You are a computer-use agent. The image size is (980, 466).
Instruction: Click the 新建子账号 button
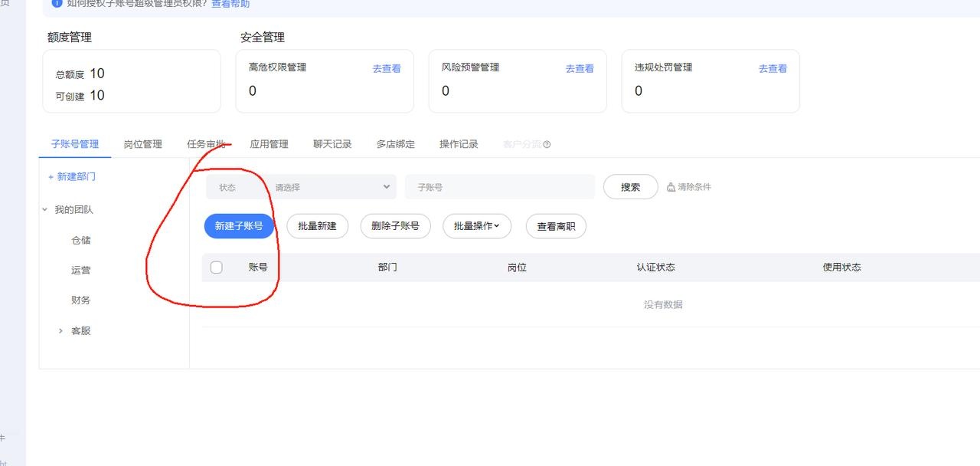[x=239, y=226]
